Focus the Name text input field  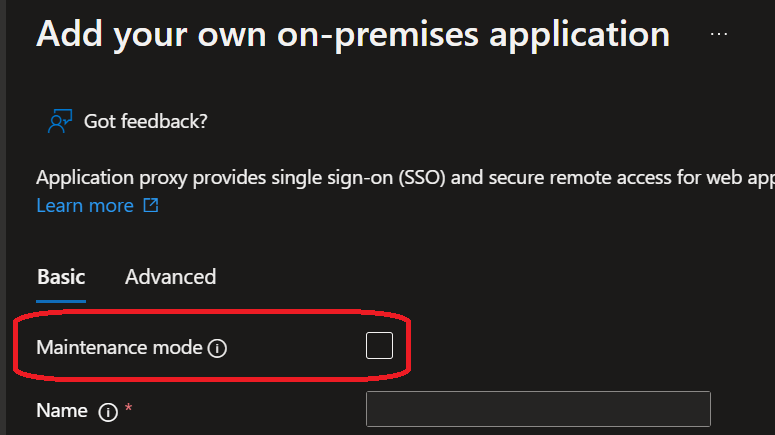coord(538,409)
